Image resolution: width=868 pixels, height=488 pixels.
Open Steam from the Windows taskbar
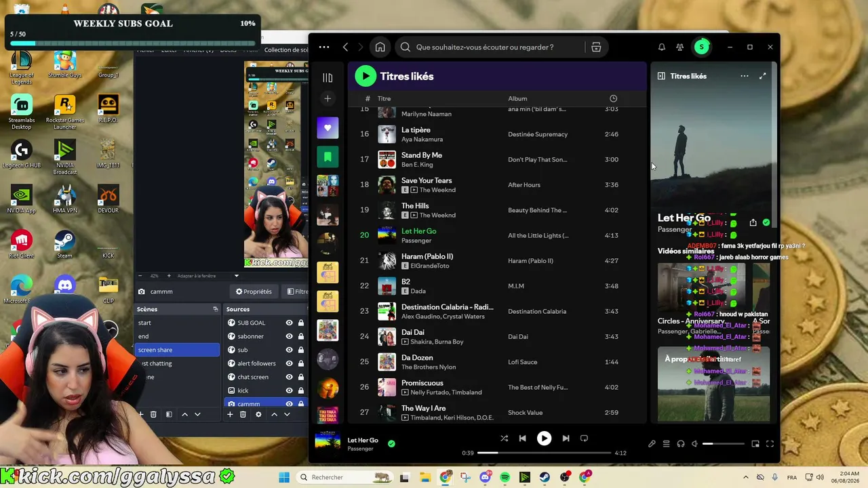545,477
